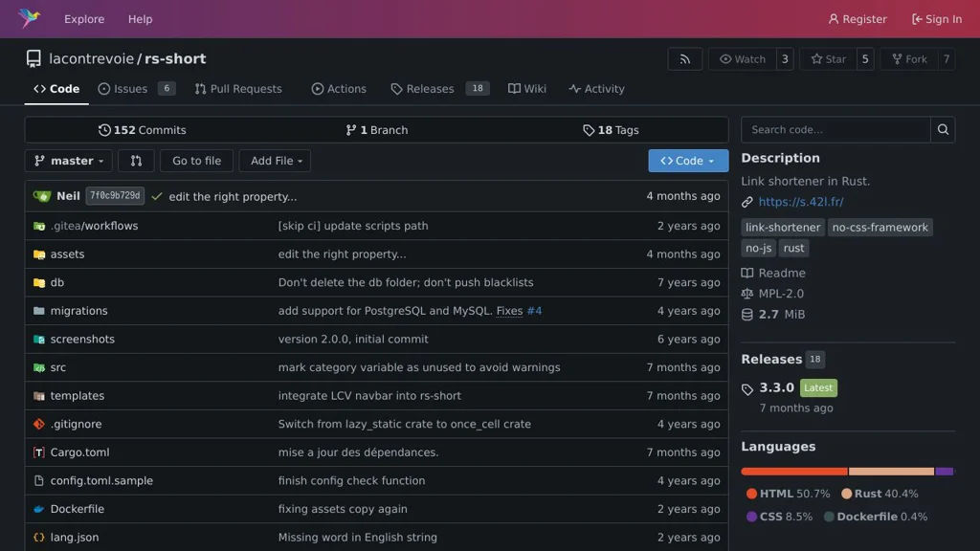980x551 pixels.
Task: Click the search magnifier icon button
Action: pyautogui.click(x=943, y=130)
